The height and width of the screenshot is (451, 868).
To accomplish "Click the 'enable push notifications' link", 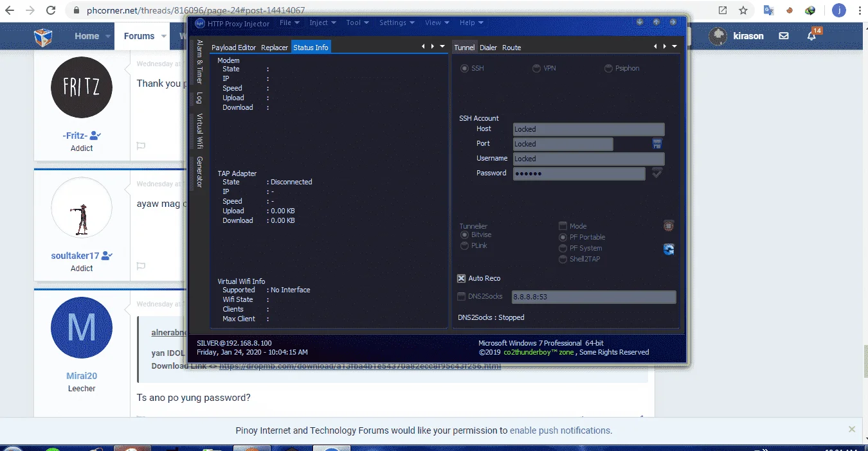I will [x=561, y=430].
